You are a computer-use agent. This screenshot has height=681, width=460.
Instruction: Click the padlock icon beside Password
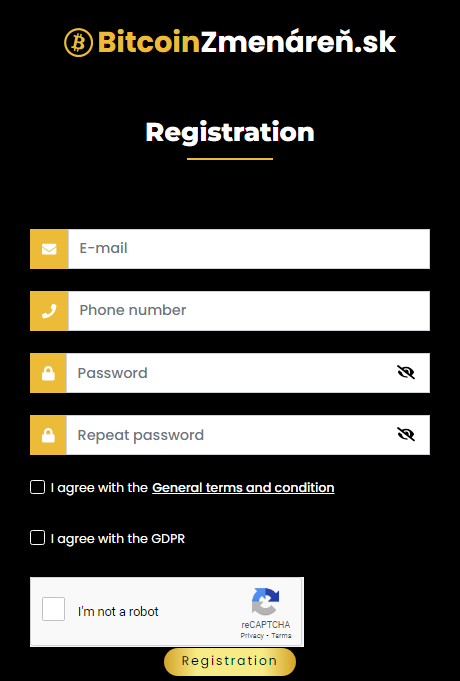tap(48, 373)
